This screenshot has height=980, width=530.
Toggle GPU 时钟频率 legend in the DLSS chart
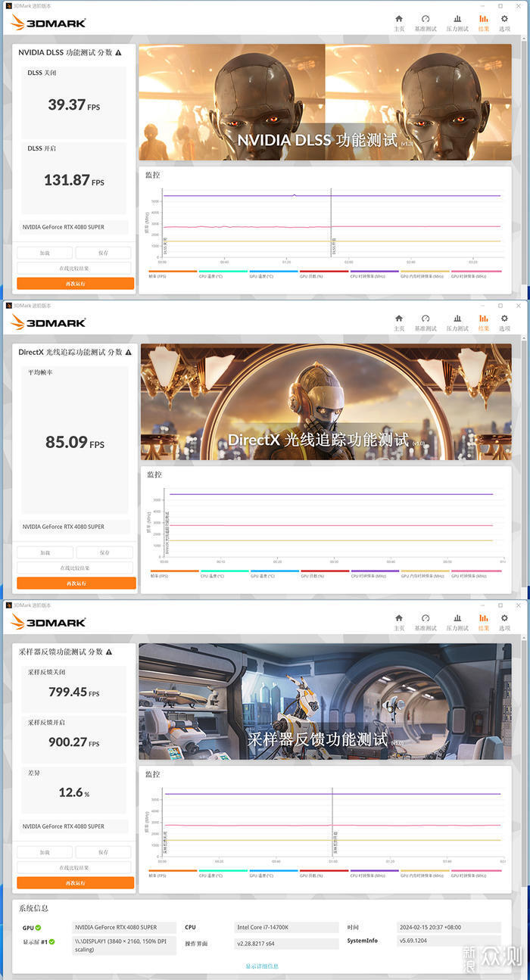[x=475, y=274]
